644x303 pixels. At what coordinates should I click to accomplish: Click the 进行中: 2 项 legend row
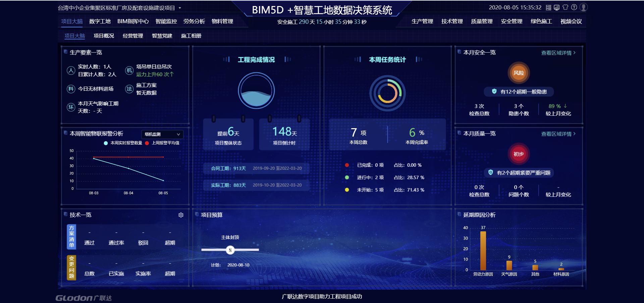[x=385, y=178]
